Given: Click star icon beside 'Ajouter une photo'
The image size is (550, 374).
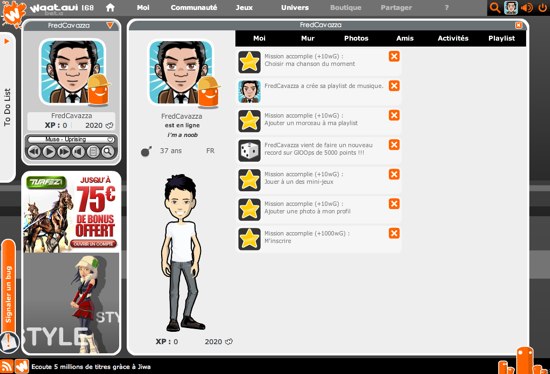Looking at the screenshot, I should point(249,209).
